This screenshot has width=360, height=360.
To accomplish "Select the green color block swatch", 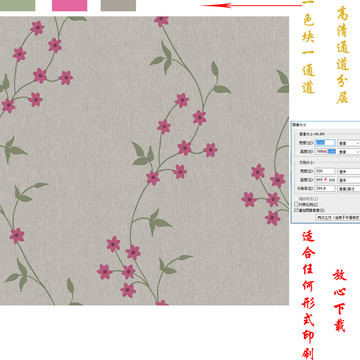I will click(x=17, y=5).
